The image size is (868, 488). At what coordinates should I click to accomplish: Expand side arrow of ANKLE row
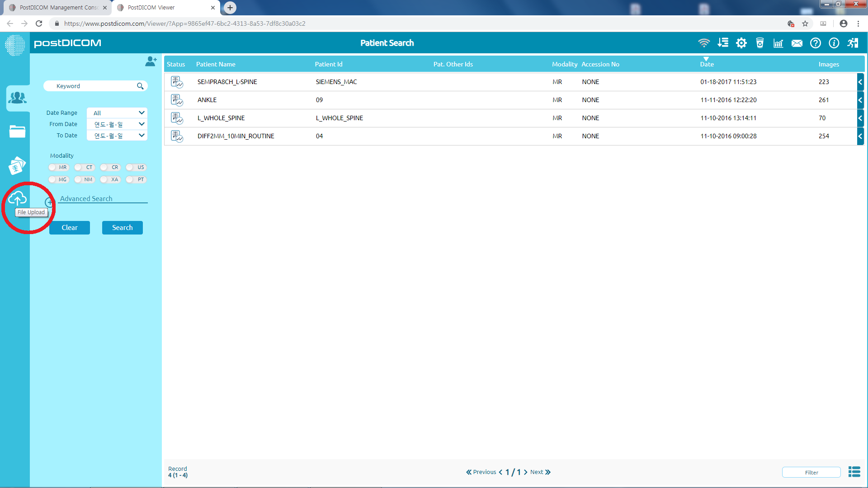coord(860,100)
